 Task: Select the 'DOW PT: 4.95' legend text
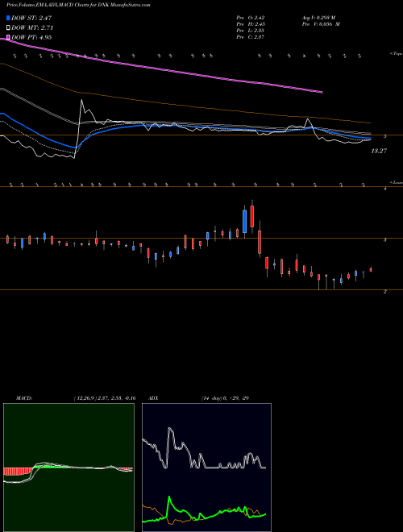coord(31,37)
